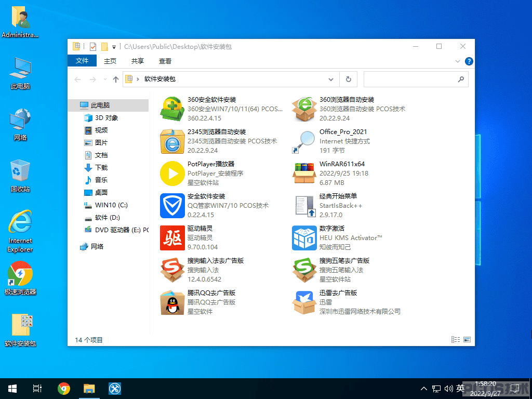Open the 文件 menu tab
The height and width of the screenshot is (399, 532).
click(82, 61)
